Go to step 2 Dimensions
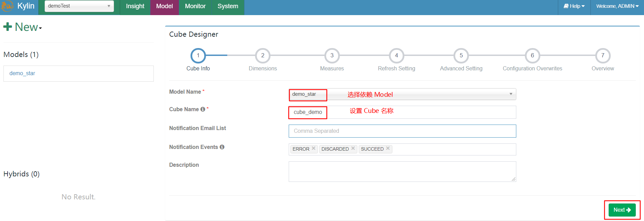Viewport: 644px width, 221px height. point(263,56)
